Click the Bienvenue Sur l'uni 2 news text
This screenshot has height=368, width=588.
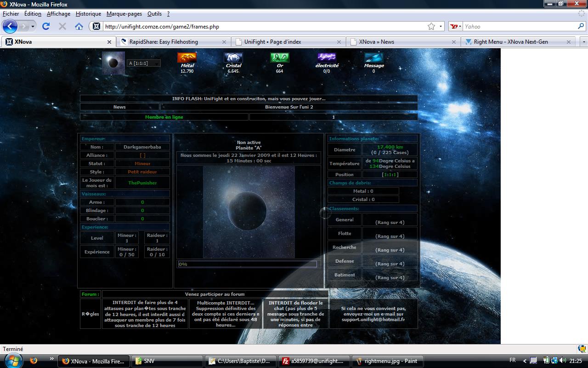289,107
